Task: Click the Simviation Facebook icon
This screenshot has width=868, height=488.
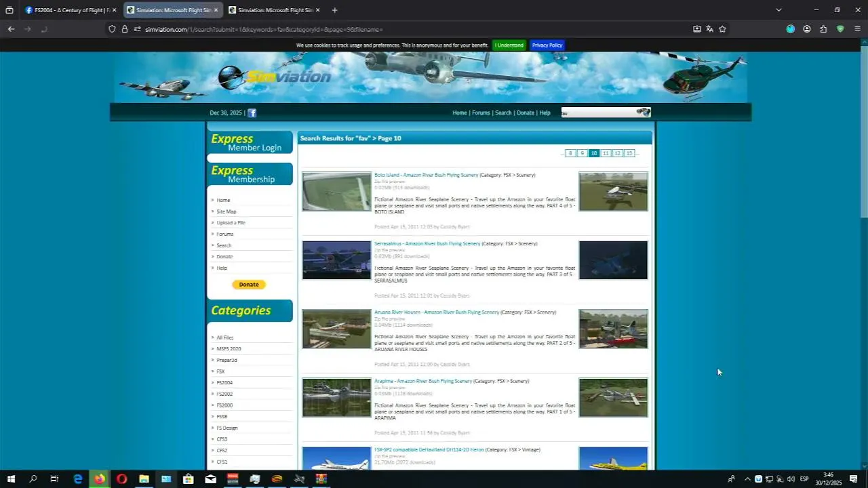Action: click(x=252, y=113)
